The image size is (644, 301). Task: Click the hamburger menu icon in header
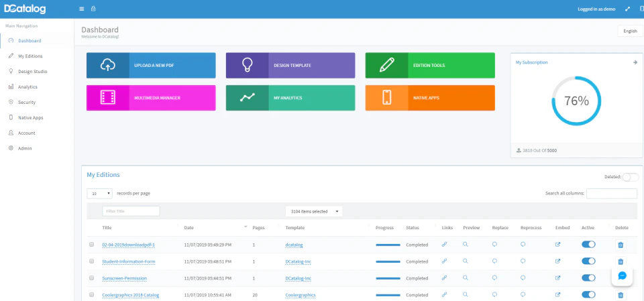pyautogui.click(x=81, y=9)
